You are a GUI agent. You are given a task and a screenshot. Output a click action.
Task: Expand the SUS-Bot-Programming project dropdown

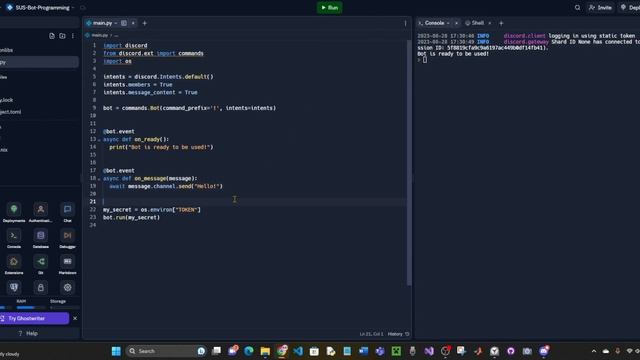[x=73, y=8]
